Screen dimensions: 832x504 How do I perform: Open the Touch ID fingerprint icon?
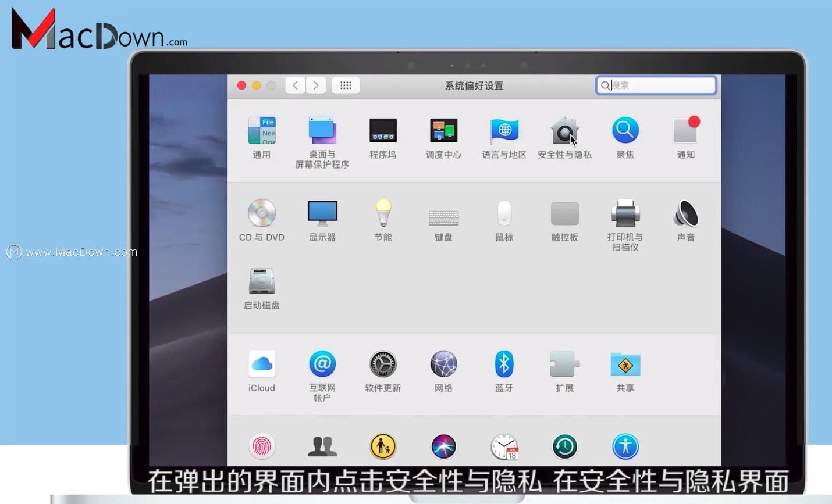click(262, 446)
